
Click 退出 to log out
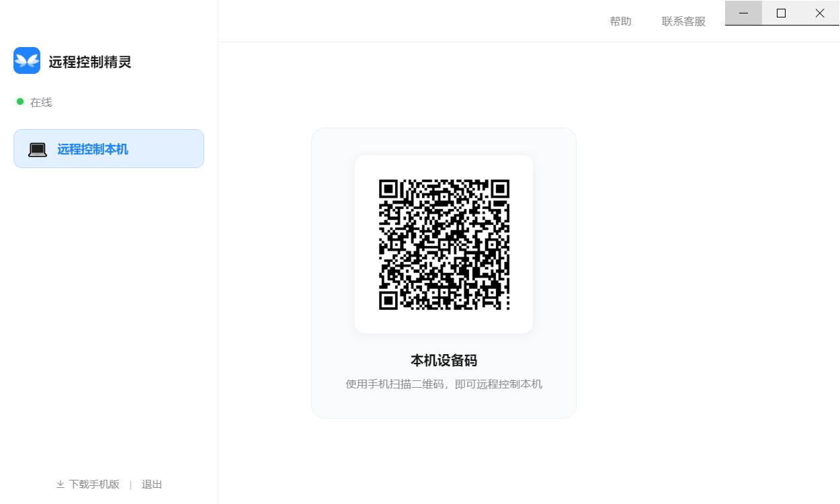pos(152,485)
